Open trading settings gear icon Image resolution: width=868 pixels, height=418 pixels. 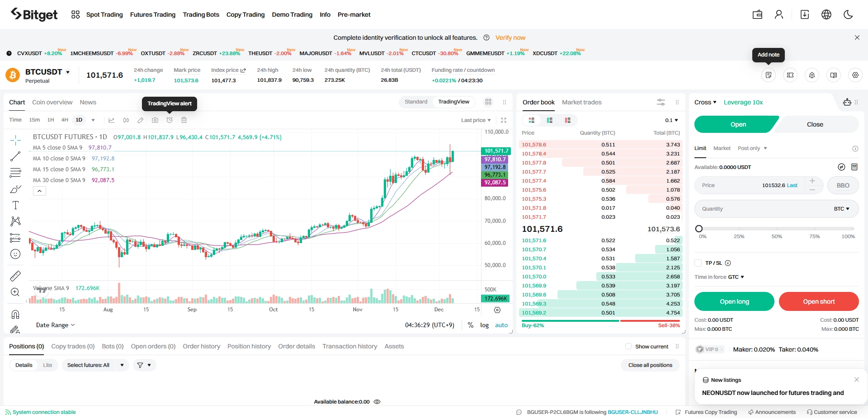point(855,75)
